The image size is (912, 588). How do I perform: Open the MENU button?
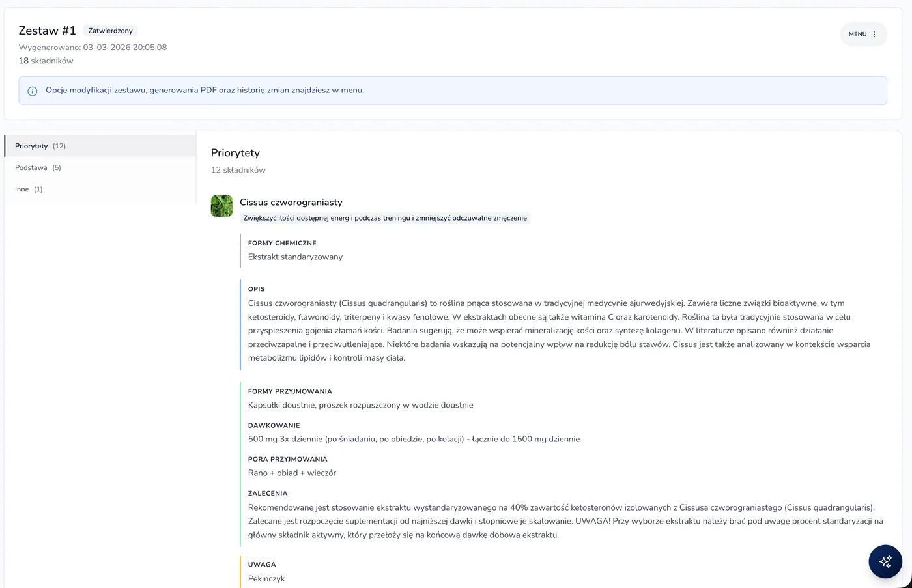point(863,34)
